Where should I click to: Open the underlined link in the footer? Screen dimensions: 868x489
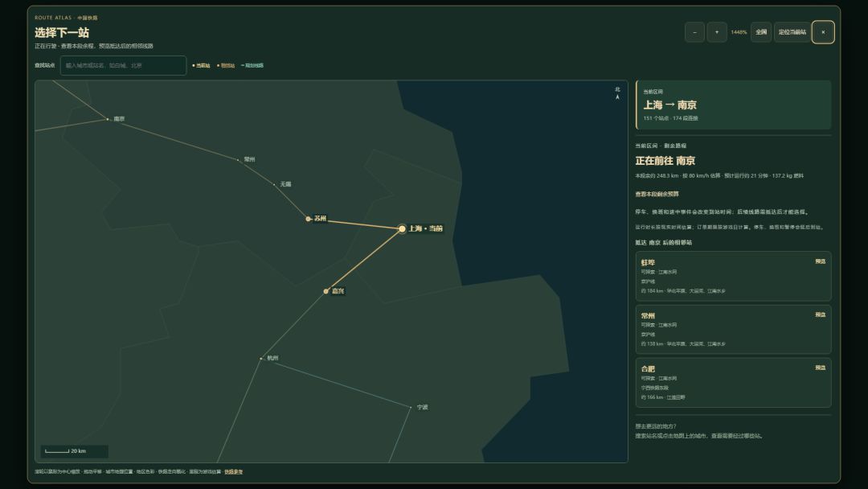tap(234, 472)
